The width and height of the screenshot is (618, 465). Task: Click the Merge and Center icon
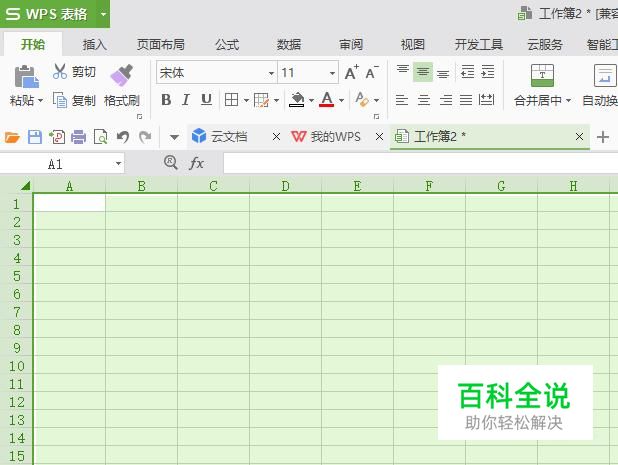[542, 75]
